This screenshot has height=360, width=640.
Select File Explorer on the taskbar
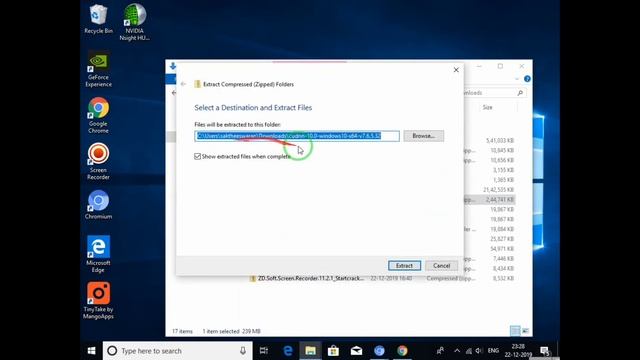[x=311, y=351]
